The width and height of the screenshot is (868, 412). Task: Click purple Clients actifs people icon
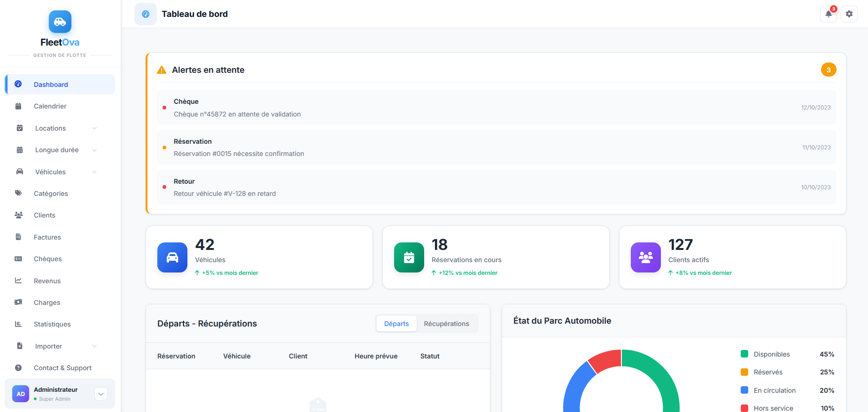[646, 257]
